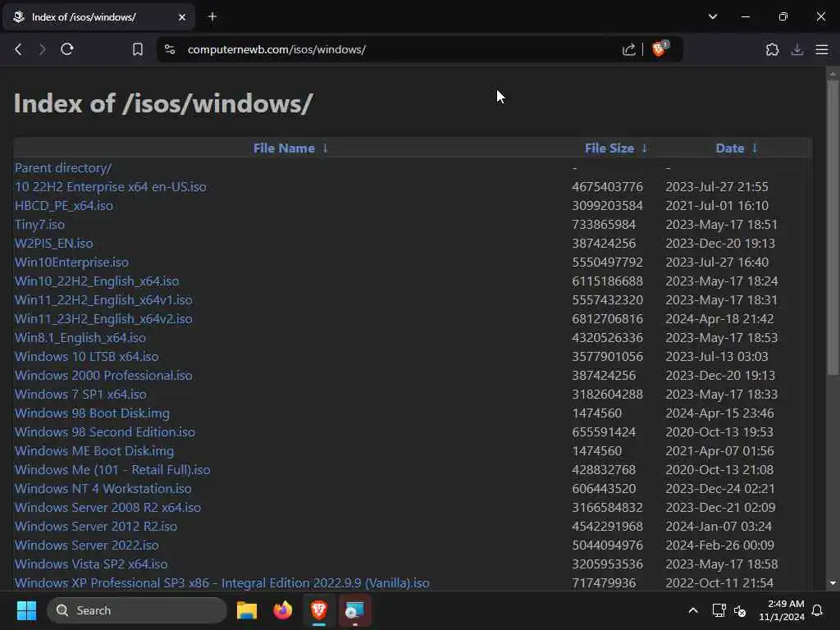The height and width of the screenshot is (630, 840).
Task: Select date 2024-Apr-18 21:42 text
Action: [719, 319]
